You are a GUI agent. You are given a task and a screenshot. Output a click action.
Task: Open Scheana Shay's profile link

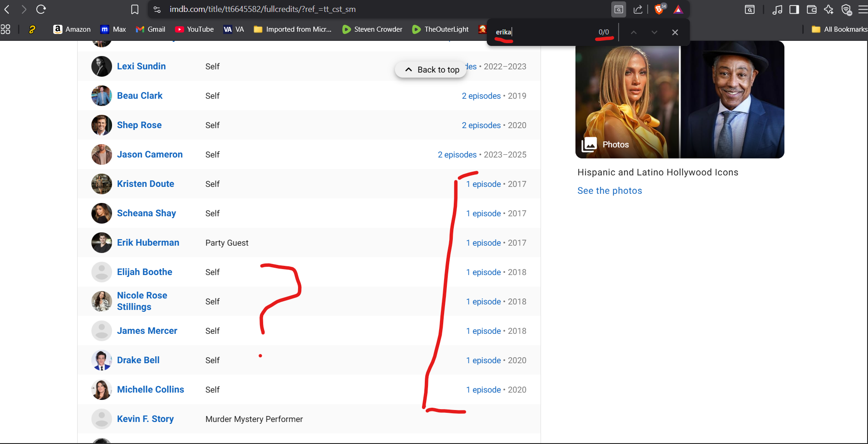[x=147, y=213]
